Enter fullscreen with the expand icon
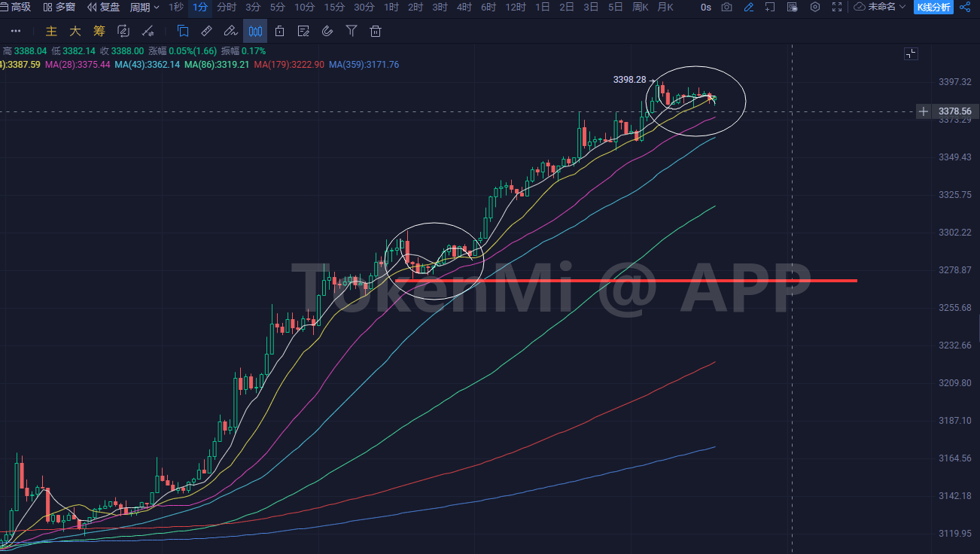Screen dimensions: 980x554 coord(837,8)
